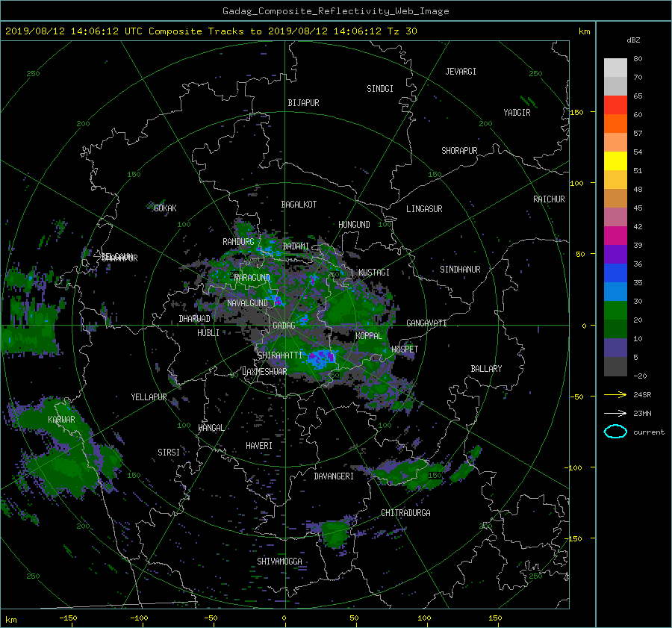The image size is (672, 628).
Task: Click the dark grey -20 dBZ swatch
Action: (x=615, y=367)
